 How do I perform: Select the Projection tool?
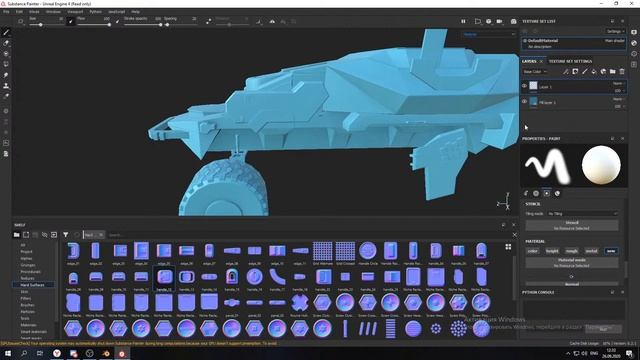point(6,53)
